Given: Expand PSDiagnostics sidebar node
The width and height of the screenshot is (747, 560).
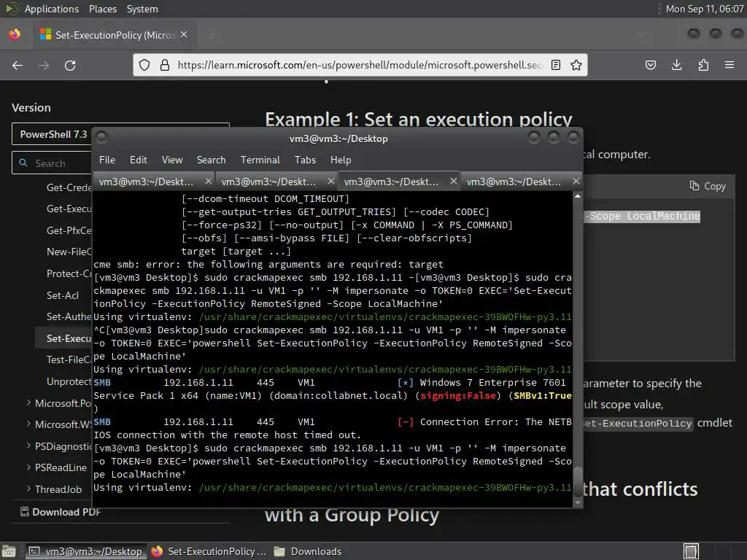Looking at the screenshot, I should coord(28,446).
